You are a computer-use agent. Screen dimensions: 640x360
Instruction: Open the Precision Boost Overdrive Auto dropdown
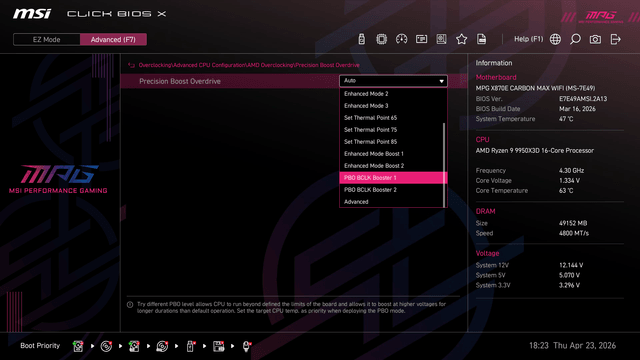pyautogui.click(x=393, y=81)
